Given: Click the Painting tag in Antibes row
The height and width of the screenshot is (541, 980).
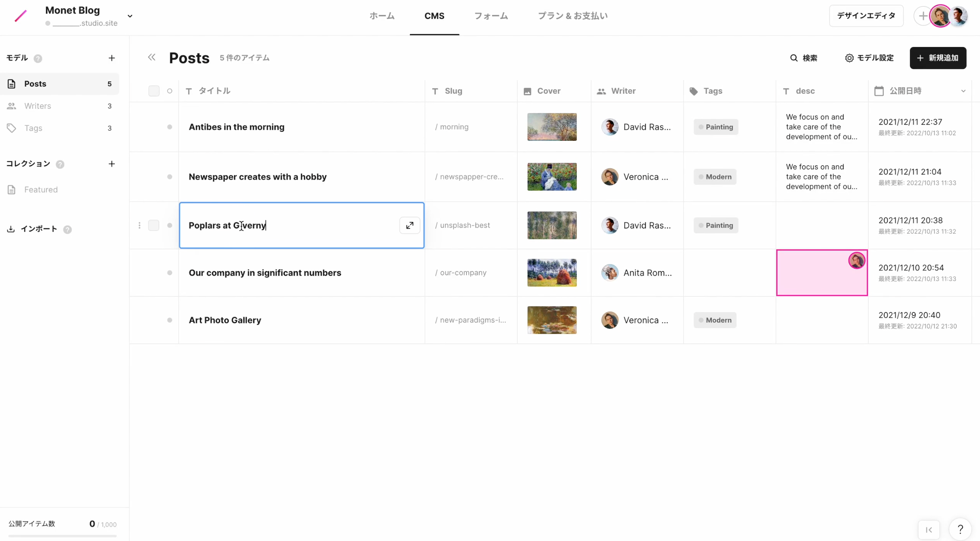Looking at the screenshot, I should tap(716, 127).
